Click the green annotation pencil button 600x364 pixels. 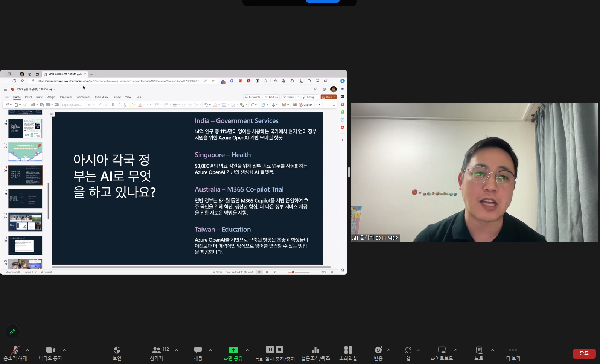click(x=12, y=332)
